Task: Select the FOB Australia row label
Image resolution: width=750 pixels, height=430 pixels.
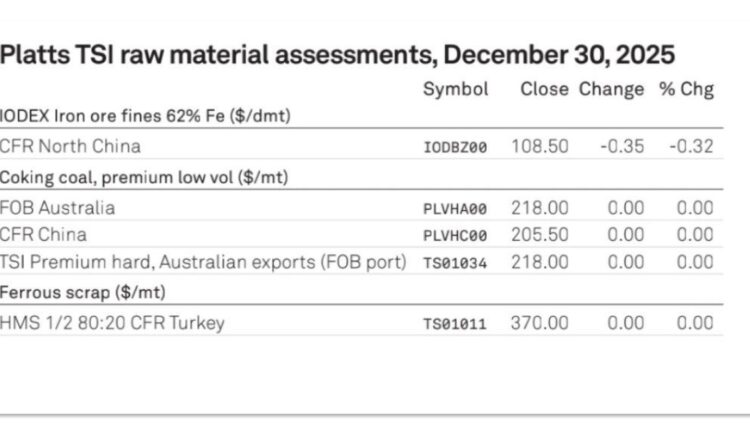Action: tap(58, 208)
